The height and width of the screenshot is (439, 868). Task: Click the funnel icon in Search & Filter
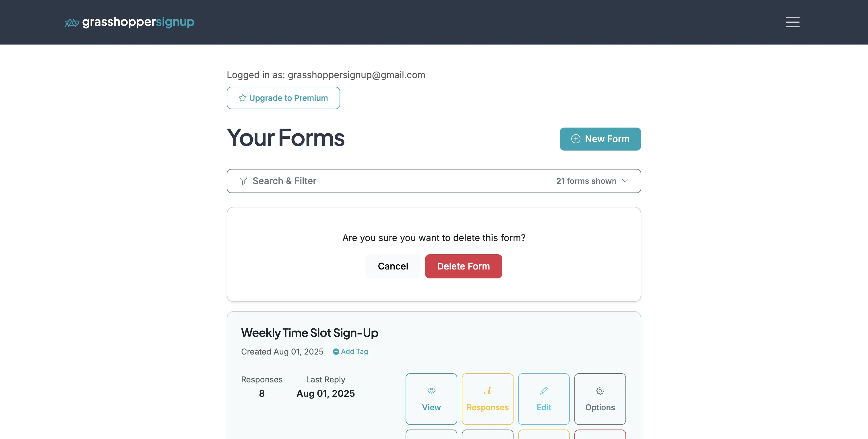[243, 181]
